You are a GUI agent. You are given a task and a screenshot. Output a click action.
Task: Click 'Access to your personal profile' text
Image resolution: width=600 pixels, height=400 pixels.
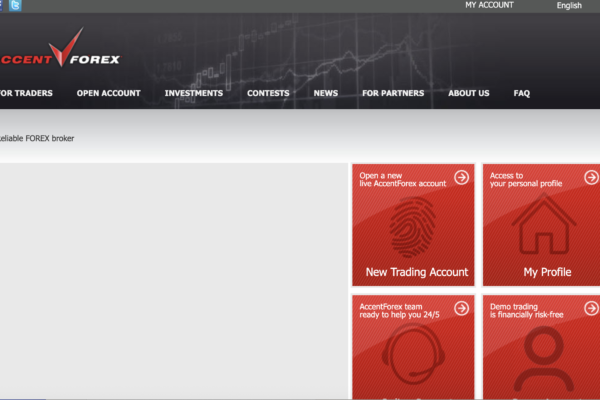(x=526, y=180)
